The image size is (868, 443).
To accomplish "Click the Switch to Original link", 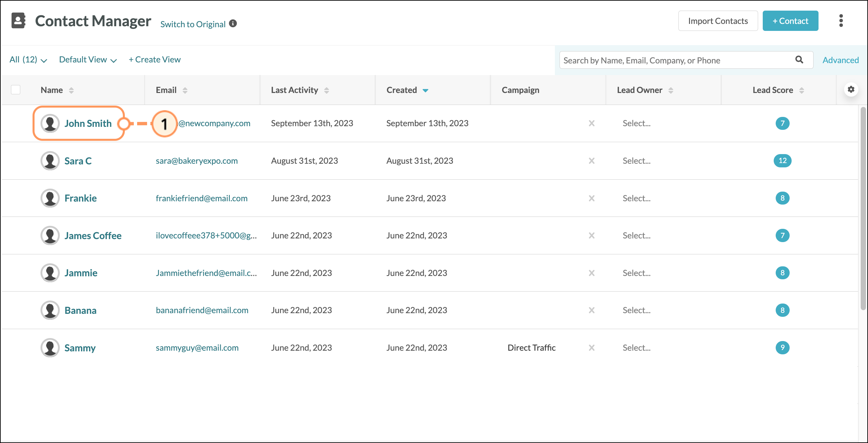I will coord(193,24).
